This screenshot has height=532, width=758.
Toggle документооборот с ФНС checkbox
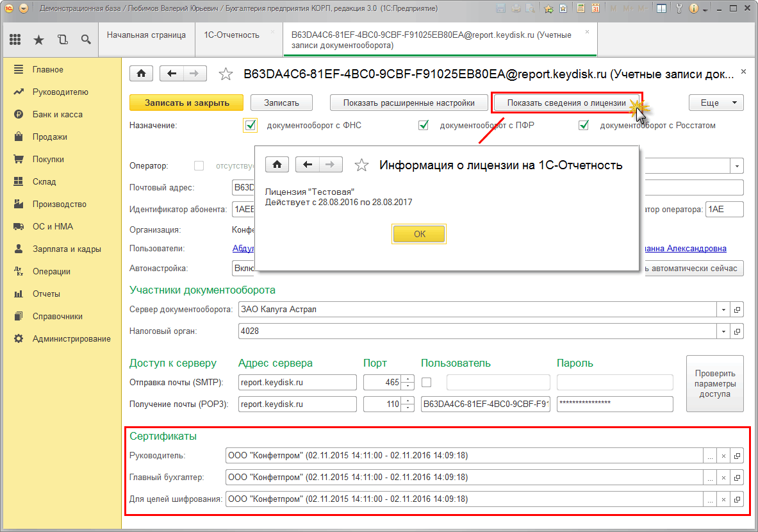(251, 125)
